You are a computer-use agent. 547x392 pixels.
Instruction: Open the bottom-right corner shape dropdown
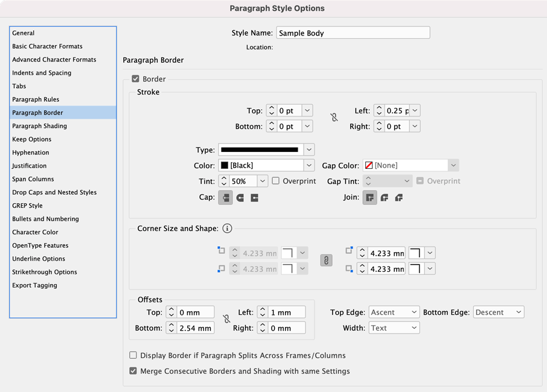(x=430, y=268)
